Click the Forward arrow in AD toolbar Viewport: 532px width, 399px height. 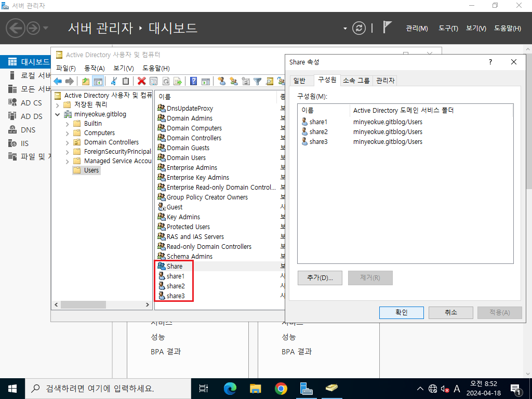pyautogui.click(x=69, y=81)
